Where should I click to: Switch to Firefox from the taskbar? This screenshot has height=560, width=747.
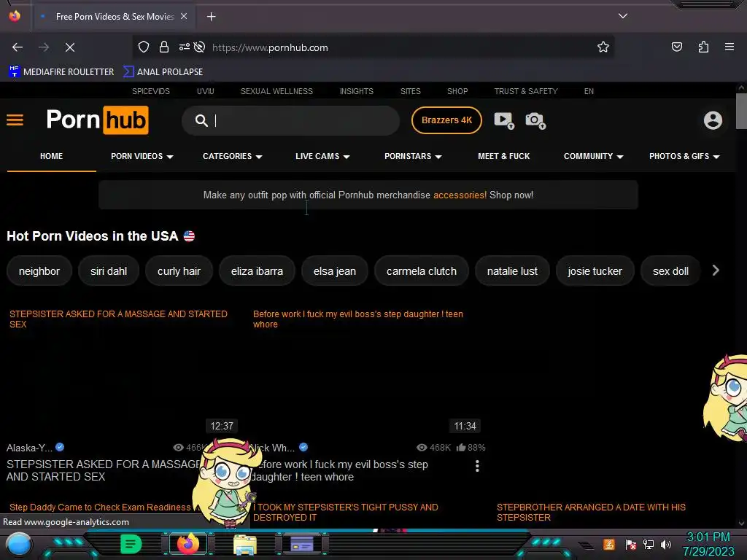[x=187, y=544]
